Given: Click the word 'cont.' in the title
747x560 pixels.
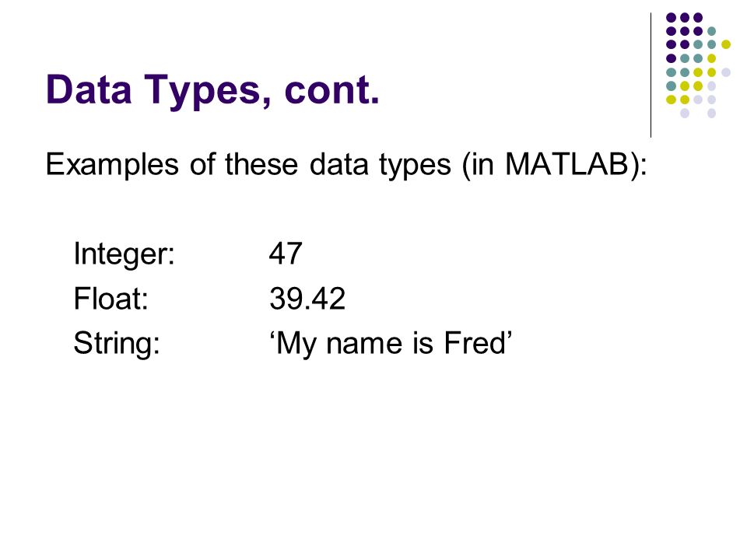Looking at the screenshot, I should (x=332, y=89).
